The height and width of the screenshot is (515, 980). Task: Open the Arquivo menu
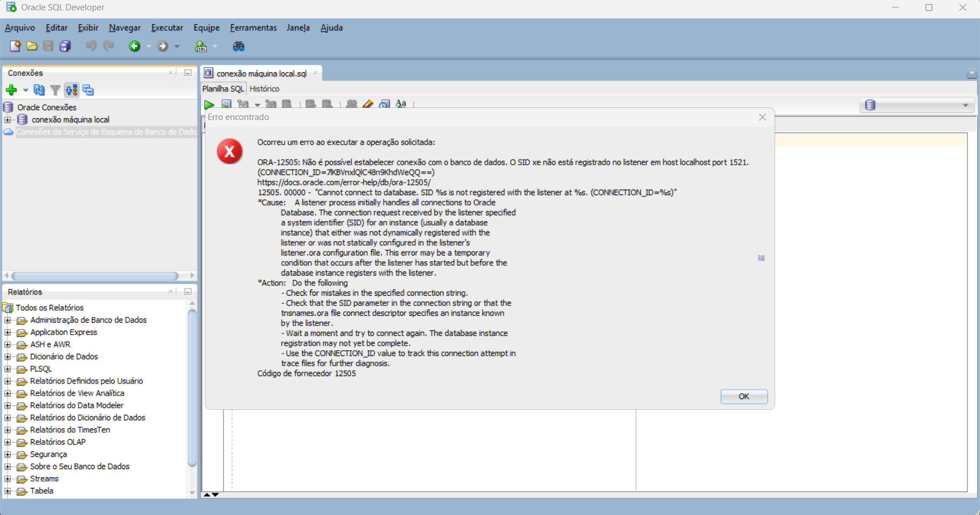(x=20, y=28)
